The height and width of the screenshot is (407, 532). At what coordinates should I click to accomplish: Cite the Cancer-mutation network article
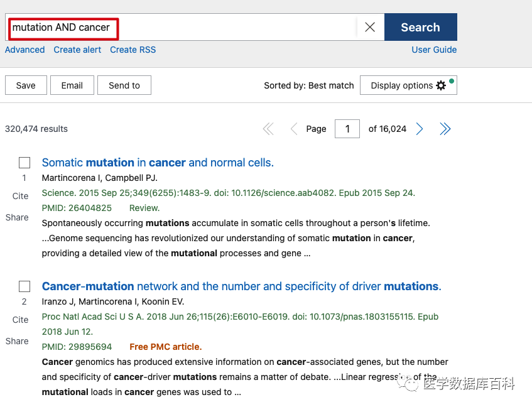20,320
